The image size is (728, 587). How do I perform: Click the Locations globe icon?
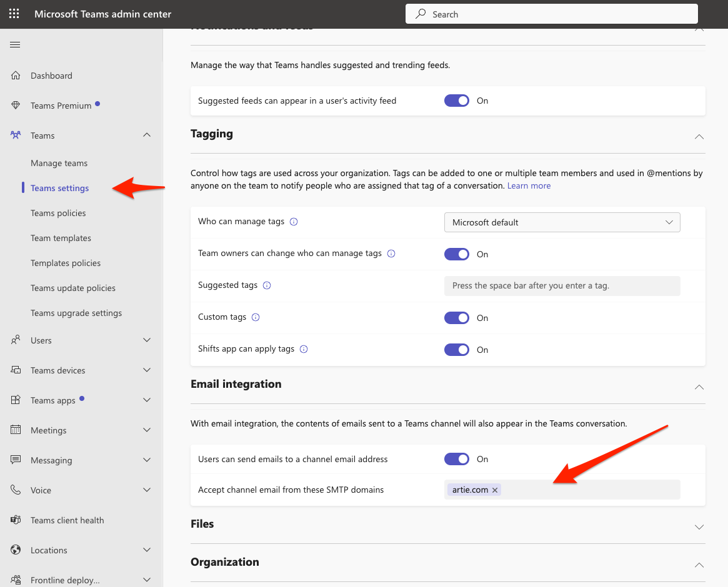coord(16,550)
